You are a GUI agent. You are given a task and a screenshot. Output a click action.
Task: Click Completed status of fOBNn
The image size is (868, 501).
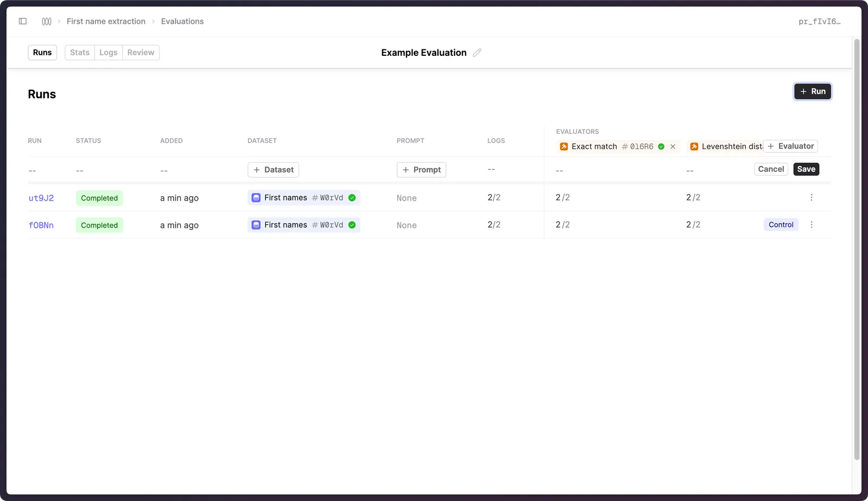(x=99, y=225)
